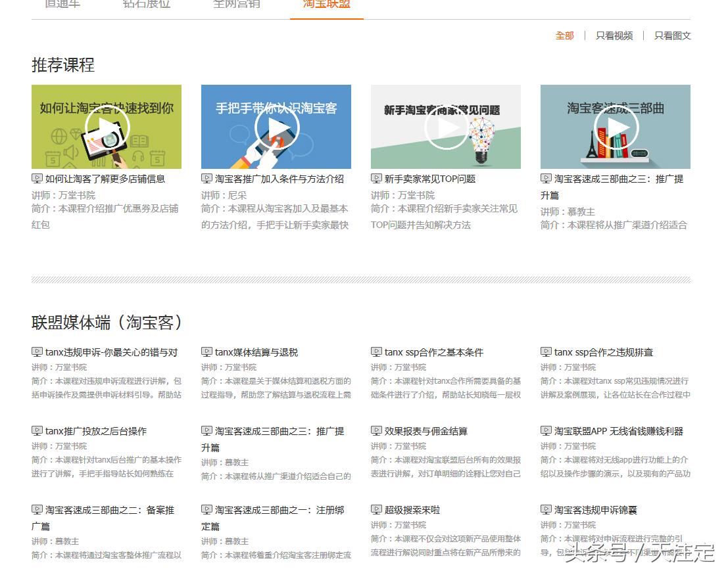Enable the 只看视频 filter
728x571 pixels.
tap(614, 35)
